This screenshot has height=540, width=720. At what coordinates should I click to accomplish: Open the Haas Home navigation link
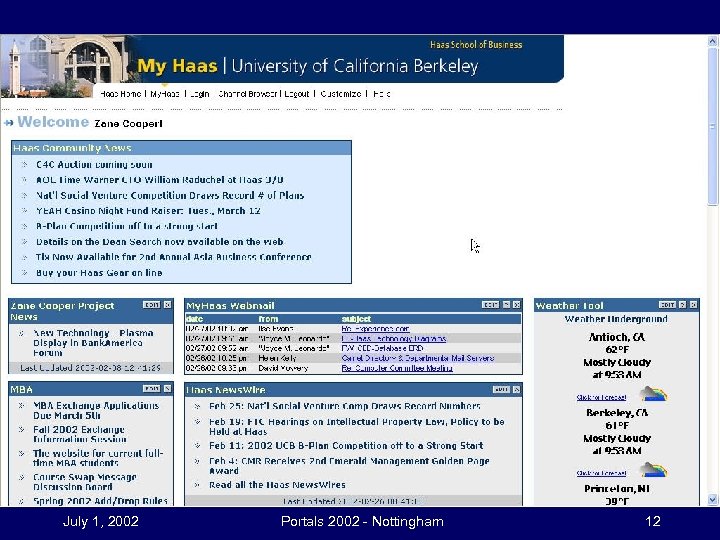pyautogui.click(x=120, y=94)
